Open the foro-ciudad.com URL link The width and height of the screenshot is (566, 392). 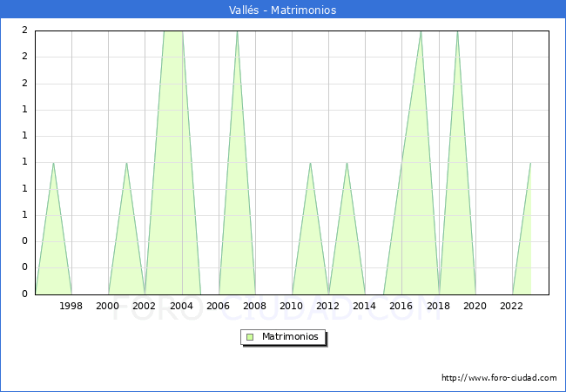click(499, 378)
